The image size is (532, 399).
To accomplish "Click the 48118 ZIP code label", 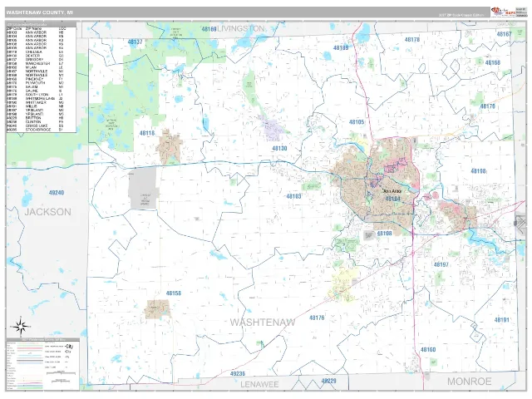I will tap(147, 133).
